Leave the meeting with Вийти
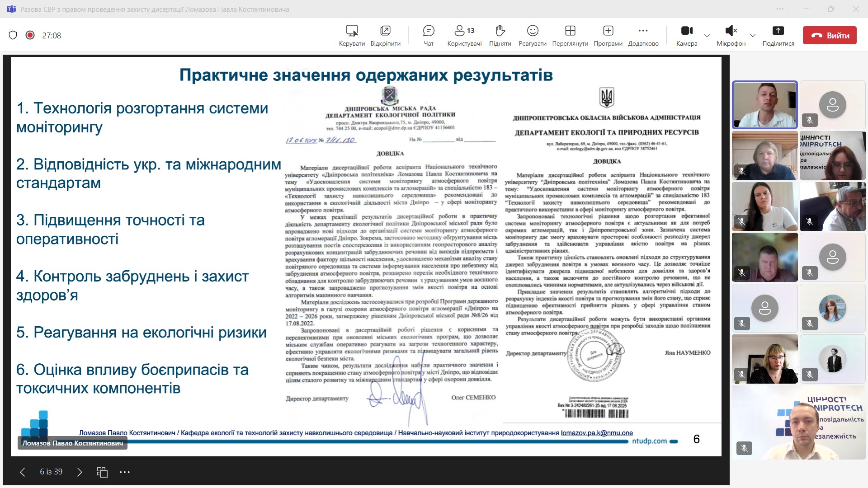Image resolution: width=868 pixels, height=488 pixels. coord(829,35)
